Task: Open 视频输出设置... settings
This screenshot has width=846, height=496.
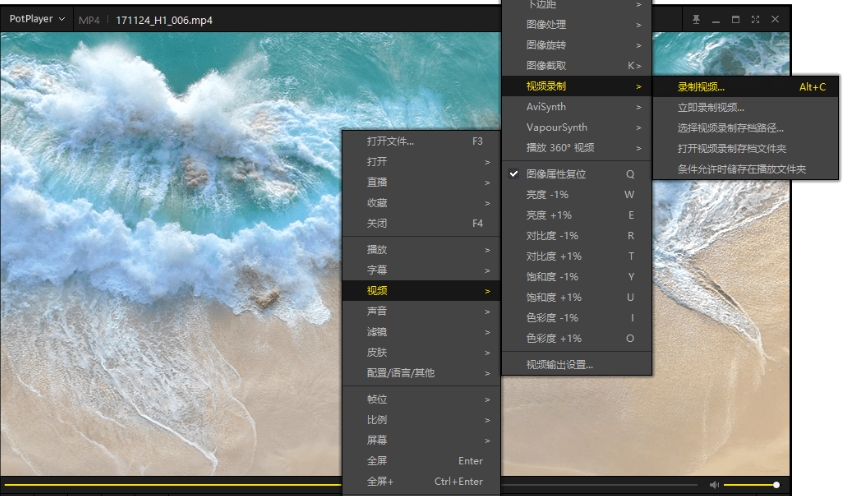Action: tap(560, 365)
